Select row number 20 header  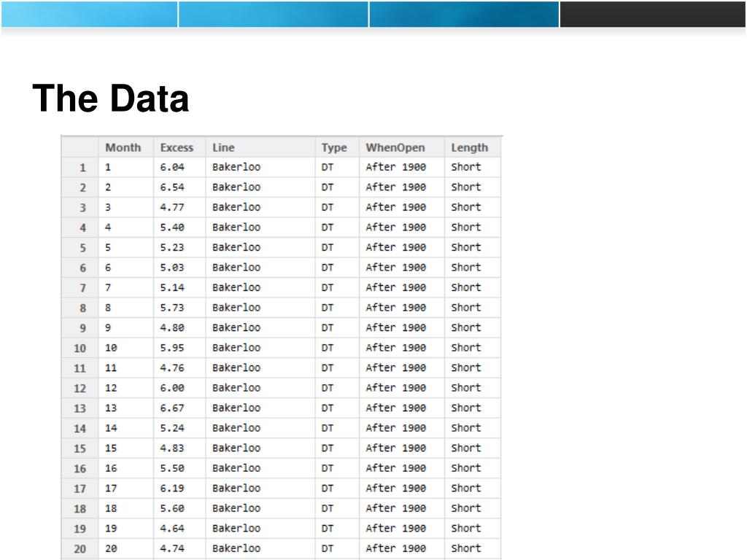pyautogui.click(x=80, y=548)
